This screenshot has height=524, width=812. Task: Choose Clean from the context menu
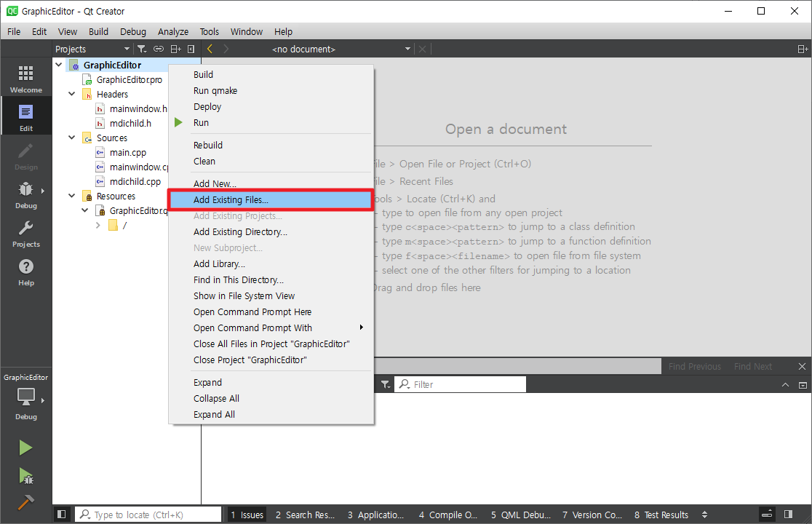(271, 161)
